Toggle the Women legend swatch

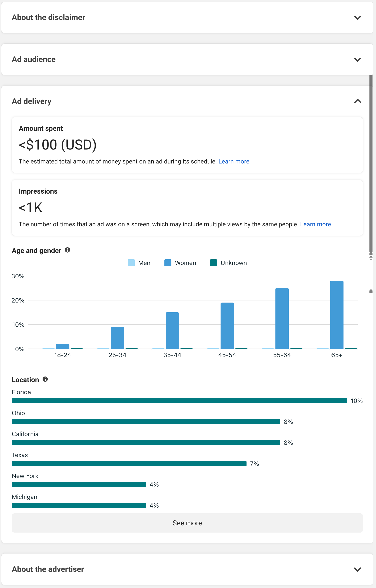click(x=168, y=263)
